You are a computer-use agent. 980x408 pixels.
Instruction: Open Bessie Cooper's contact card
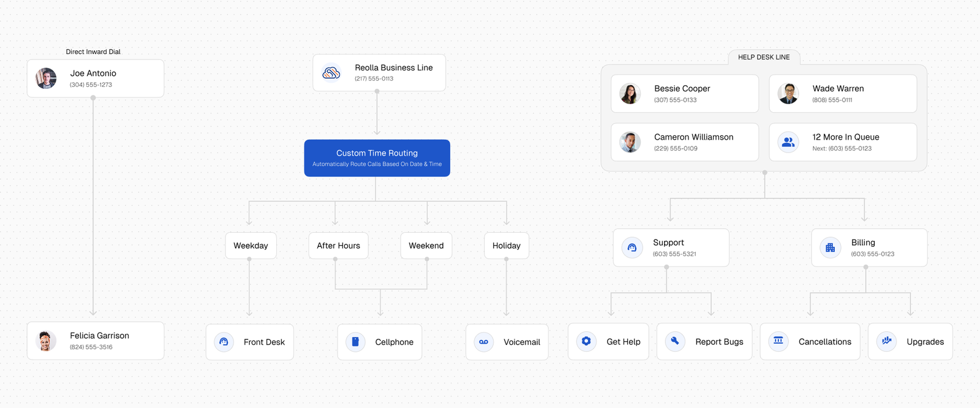click(684, 94)
